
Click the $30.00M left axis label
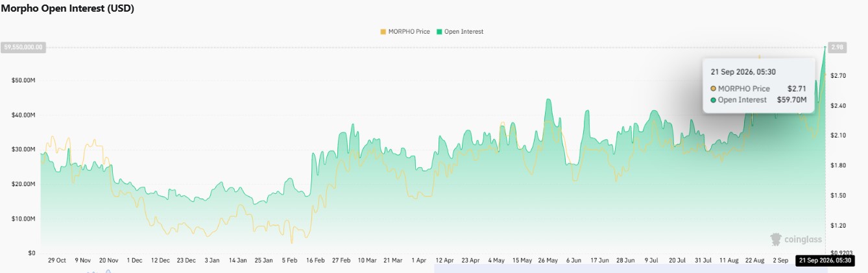[23, 149]
